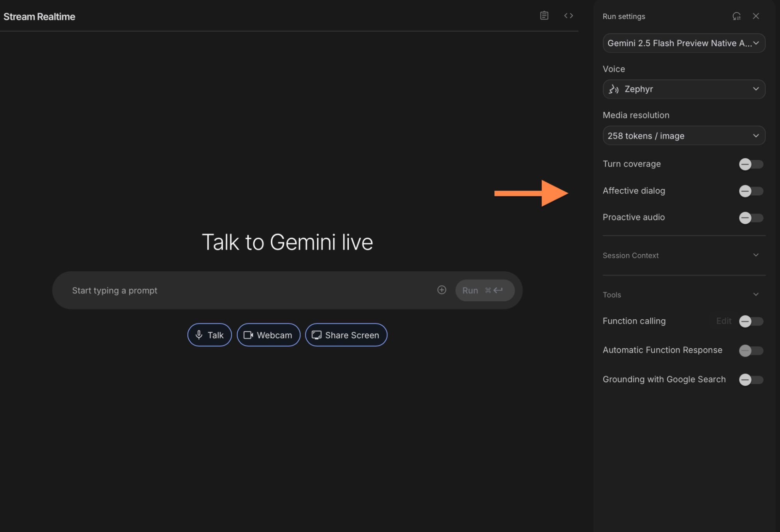Enable Proactive audio switch
This screenshot has width=780, height=532.
pos(751,218)
